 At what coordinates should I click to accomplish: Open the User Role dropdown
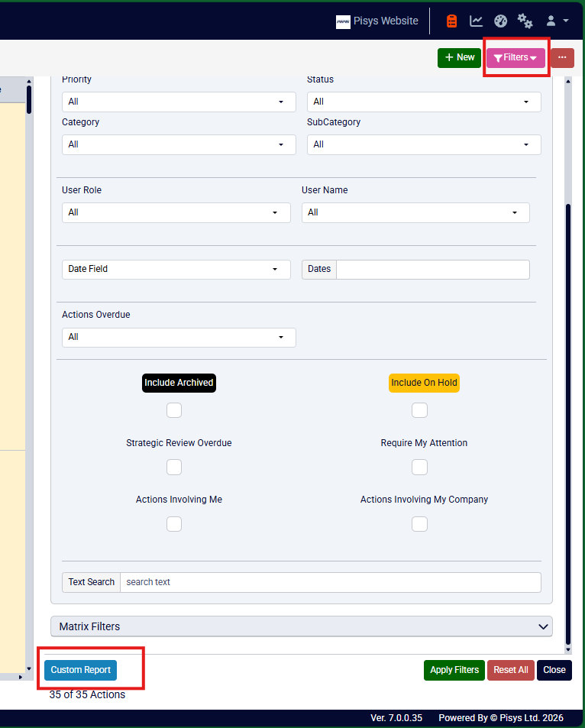pos(176,212)
